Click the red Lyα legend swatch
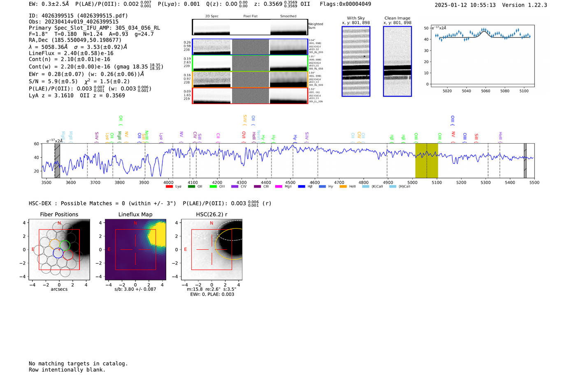Image resolution: width=576 pixels, height=392 pixels. point(169,187)
